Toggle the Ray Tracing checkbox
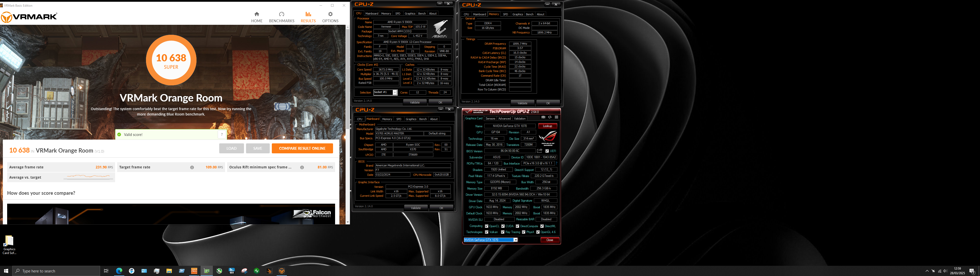The image size is (980, 276). pyautogui.click(x=503, y=232)
